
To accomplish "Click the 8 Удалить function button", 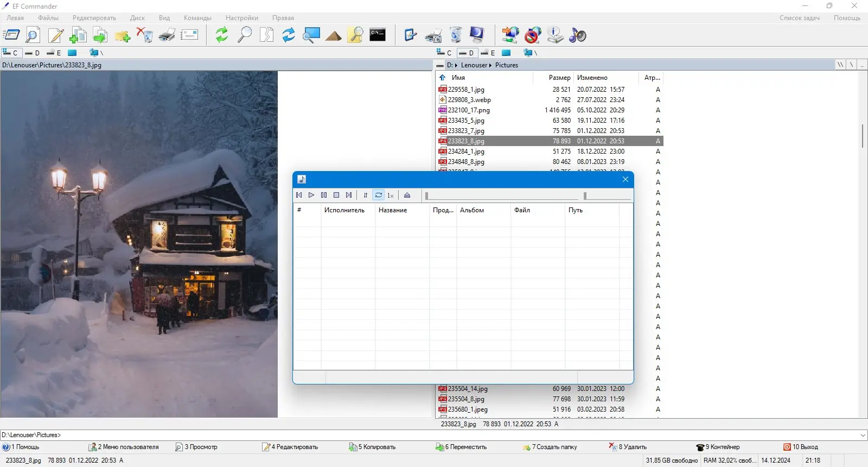I will (628, 447).
